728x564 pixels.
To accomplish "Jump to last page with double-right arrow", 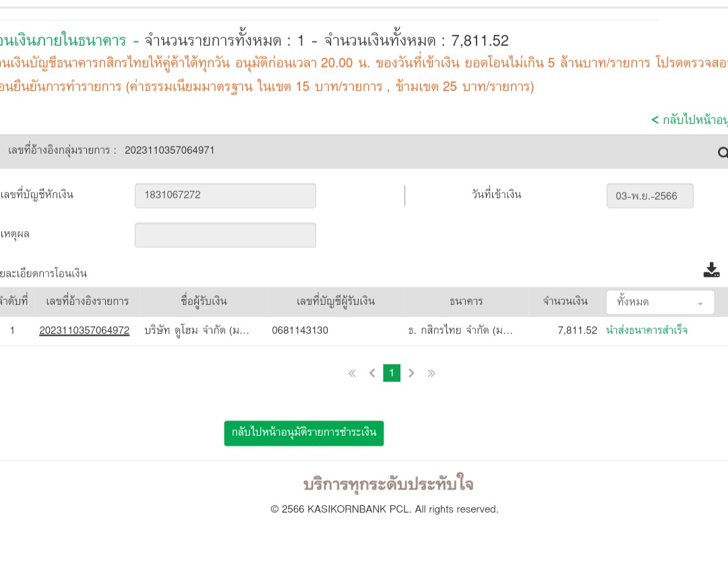I will [x=431, y=373].
